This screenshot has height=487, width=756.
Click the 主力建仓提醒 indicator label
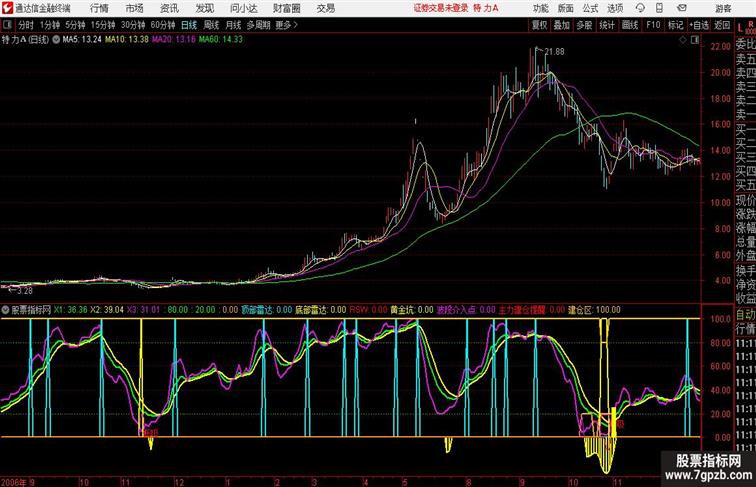pos(522,310)
